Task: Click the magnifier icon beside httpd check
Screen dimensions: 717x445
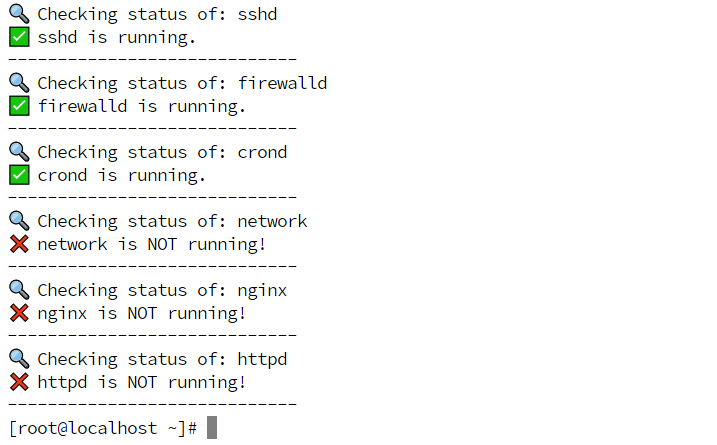Action: pyautogui.click(x=19, y=359)
